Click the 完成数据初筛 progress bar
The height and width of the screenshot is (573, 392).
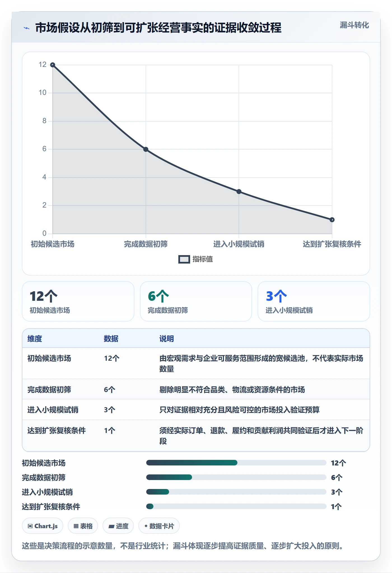point(236,477)
